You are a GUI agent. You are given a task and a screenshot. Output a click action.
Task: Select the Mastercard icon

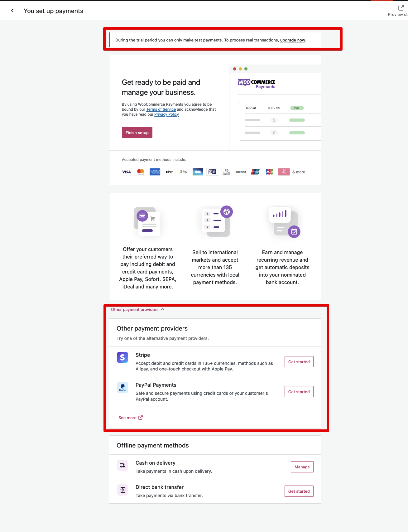[x=140, y=172]
